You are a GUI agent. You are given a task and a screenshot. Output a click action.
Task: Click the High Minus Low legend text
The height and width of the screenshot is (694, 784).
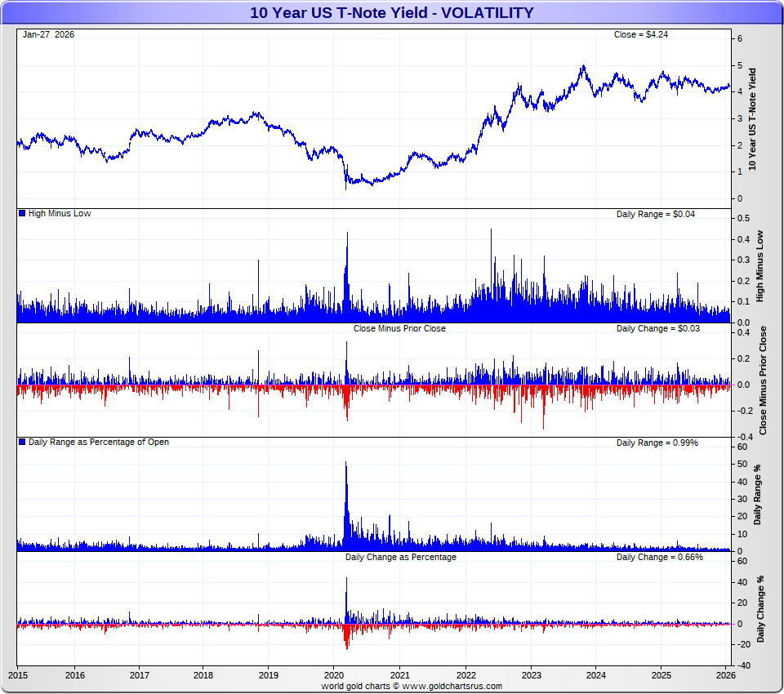click(60, 214)
